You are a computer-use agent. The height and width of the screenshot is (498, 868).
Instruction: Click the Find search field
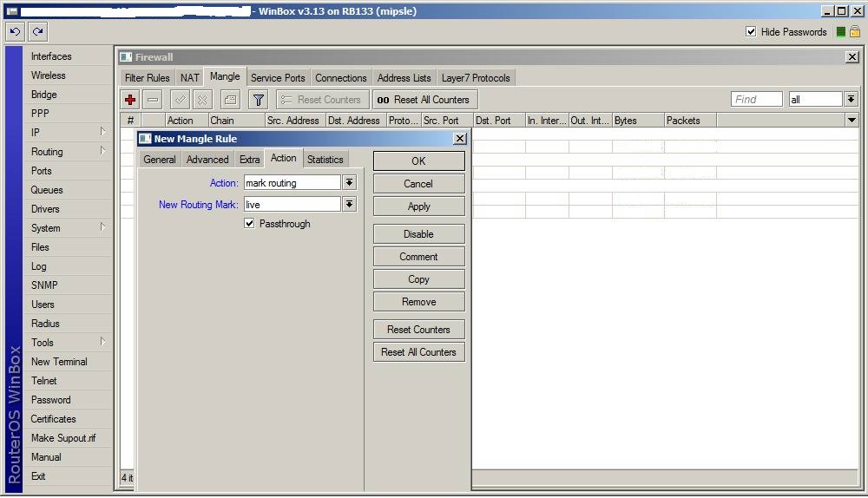point(756,100)
